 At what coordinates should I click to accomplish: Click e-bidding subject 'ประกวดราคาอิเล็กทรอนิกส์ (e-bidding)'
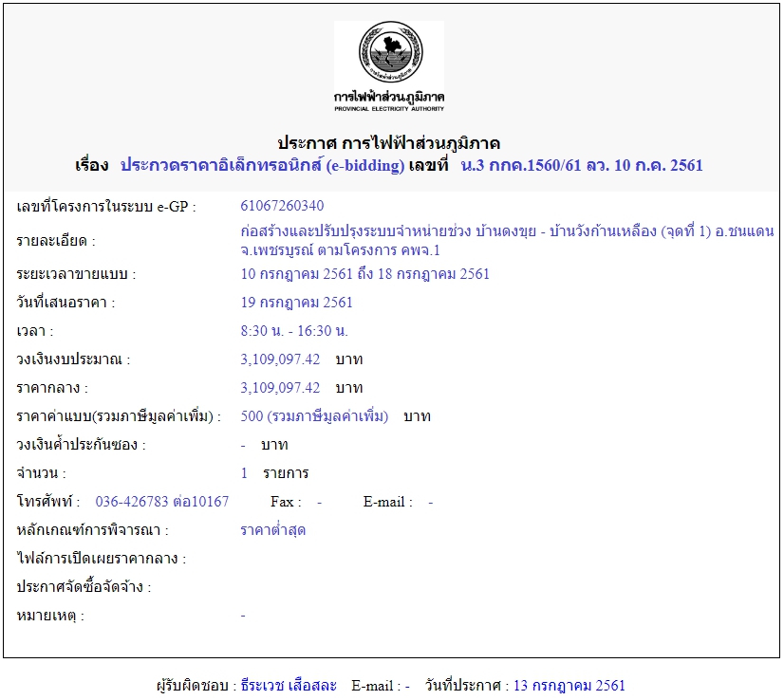pyautogui.click(x=263, y=165)
